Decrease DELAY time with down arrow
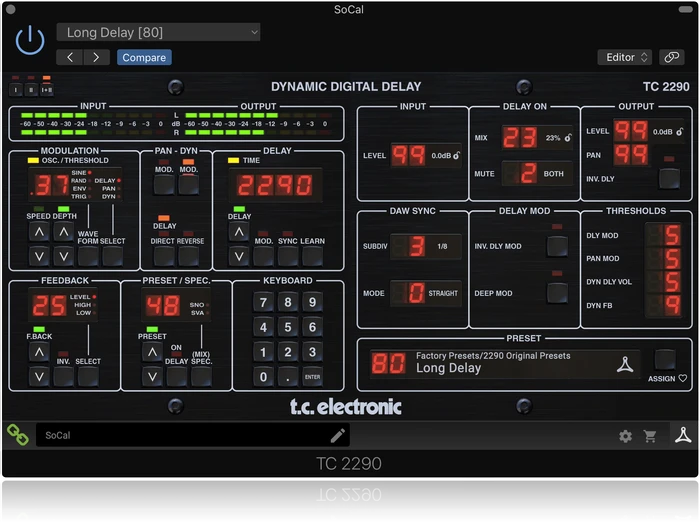The height and width of the screenshot is (522, 700). pyautogui.click(x=239, y=256)
